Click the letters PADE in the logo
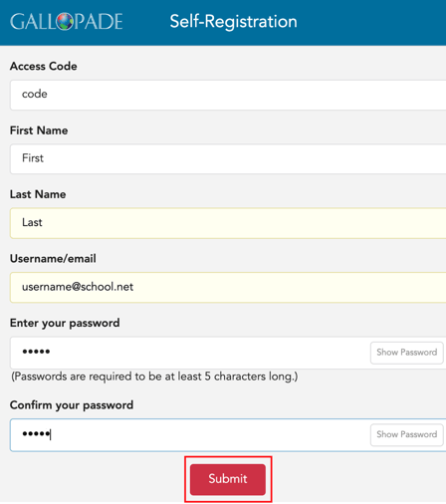 (x=99, y=22)
